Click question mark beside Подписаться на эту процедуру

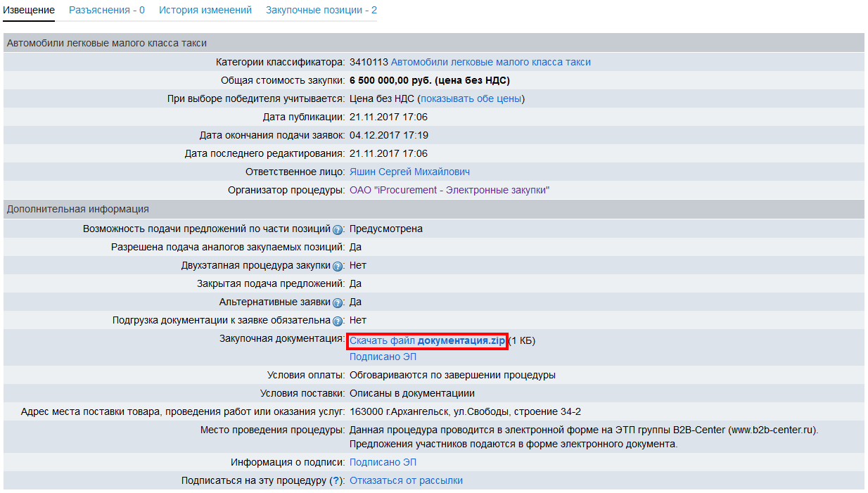click(336, 481)
